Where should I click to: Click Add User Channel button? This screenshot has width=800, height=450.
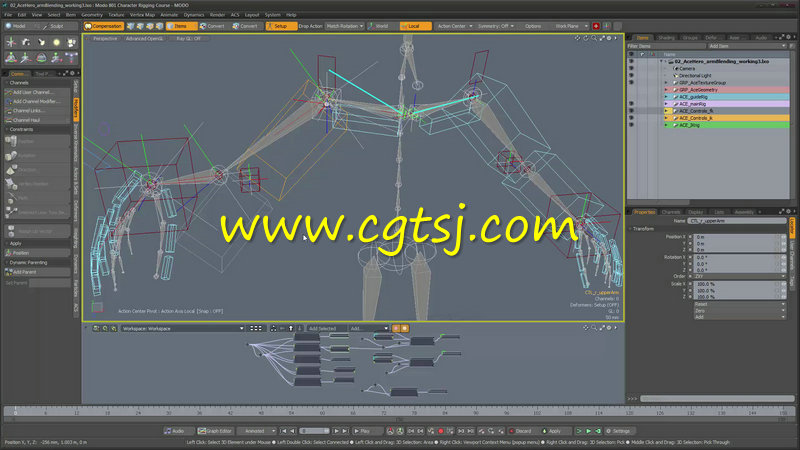point(37,92)
